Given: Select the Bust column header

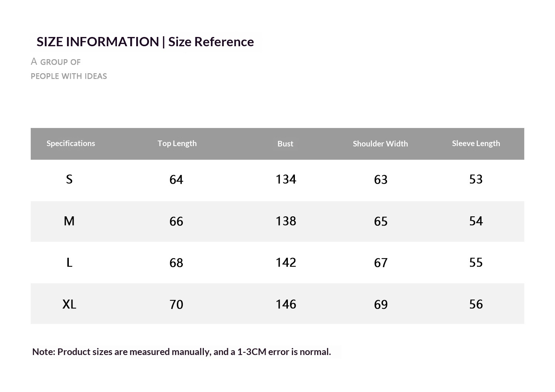Looking at the screenshot, I should click(285, 144).
